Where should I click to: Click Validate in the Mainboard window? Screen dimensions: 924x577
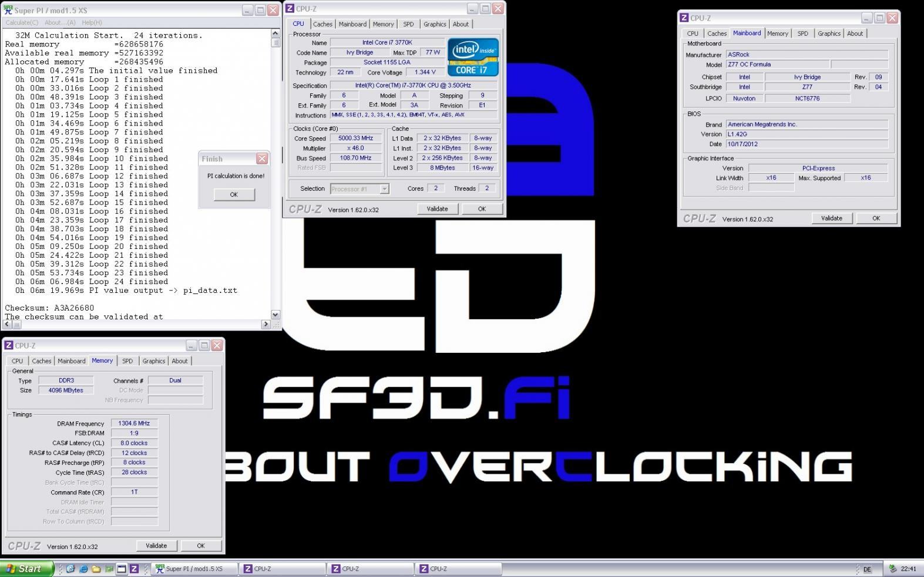point(831,218)
